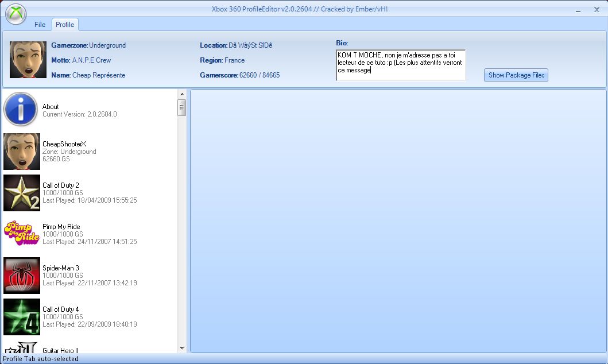Select the Call of Duty 2 star icon
The width and height of the screenshot is (608, 364).
click(22, 193)
